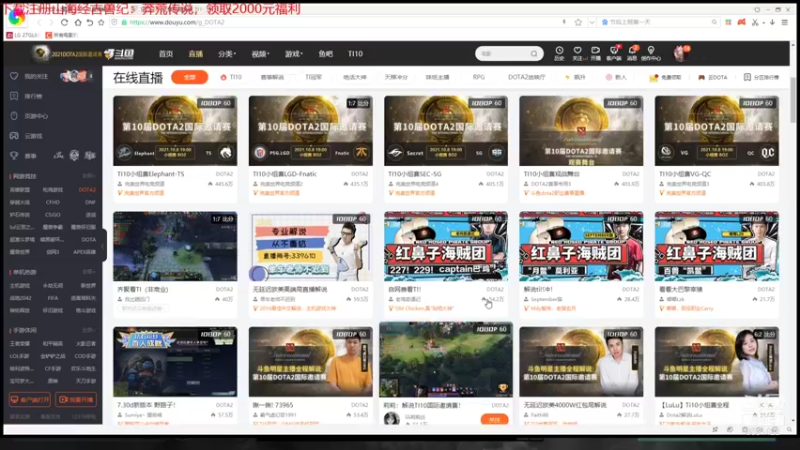This screenshot has width=800, height=450.
Task: Open the 专业解说 streamer thumbnail
Action: point(311,246)
